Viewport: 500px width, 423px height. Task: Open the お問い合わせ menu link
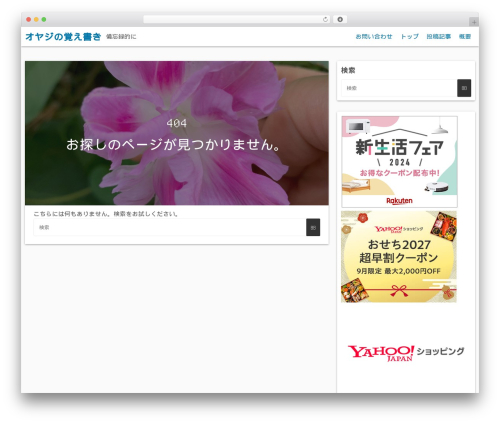click(374, 36)
